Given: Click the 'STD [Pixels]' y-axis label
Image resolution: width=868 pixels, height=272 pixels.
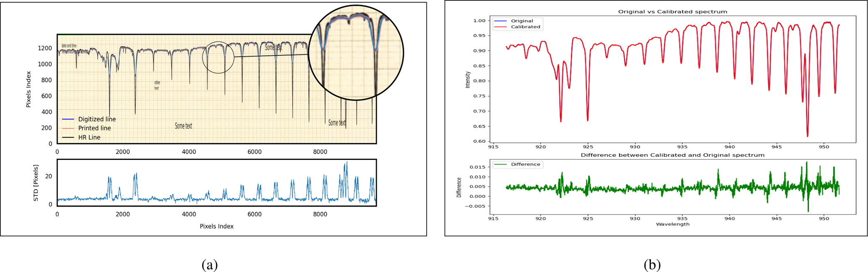Looking at the screenshot, I should 36,183.
